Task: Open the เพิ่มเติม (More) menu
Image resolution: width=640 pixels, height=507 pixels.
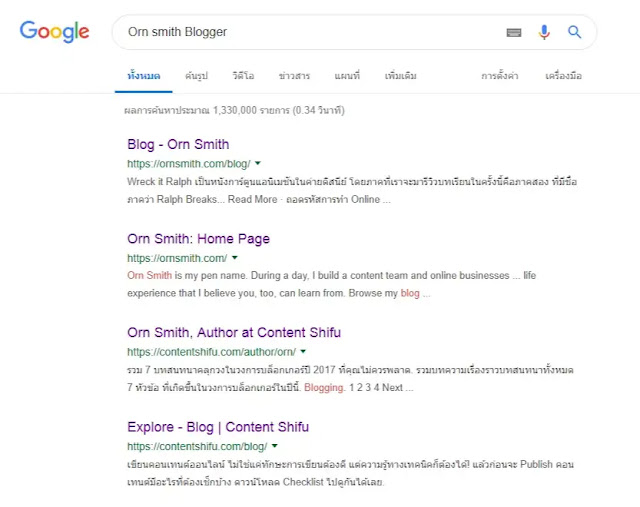Action: (400, 76)
